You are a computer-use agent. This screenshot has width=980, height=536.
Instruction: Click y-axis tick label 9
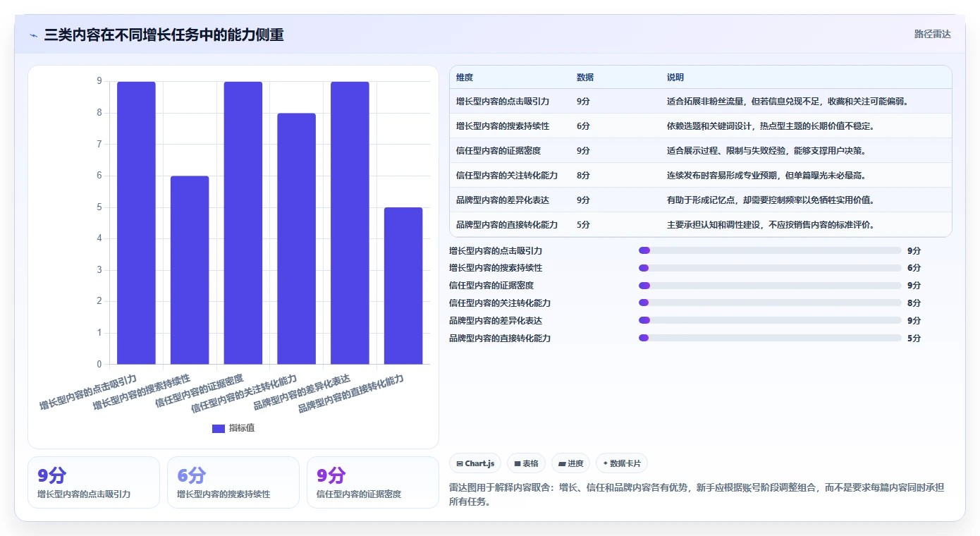99,81
